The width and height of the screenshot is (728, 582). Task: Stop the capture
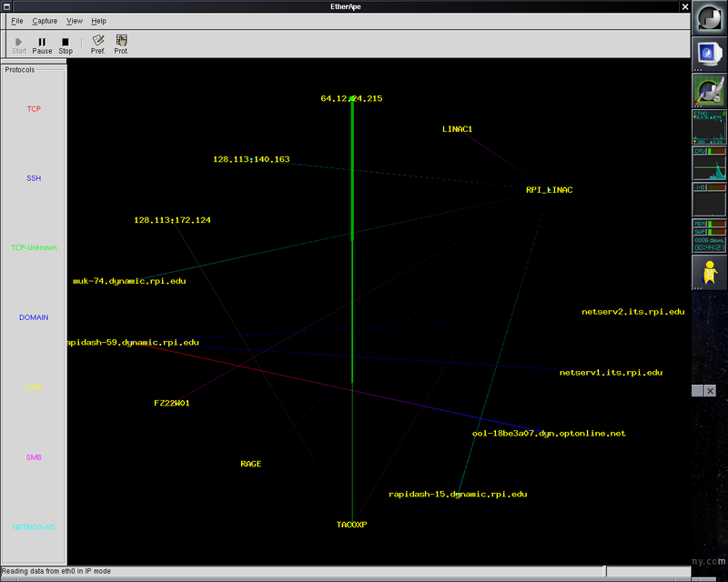coord(66,45)
